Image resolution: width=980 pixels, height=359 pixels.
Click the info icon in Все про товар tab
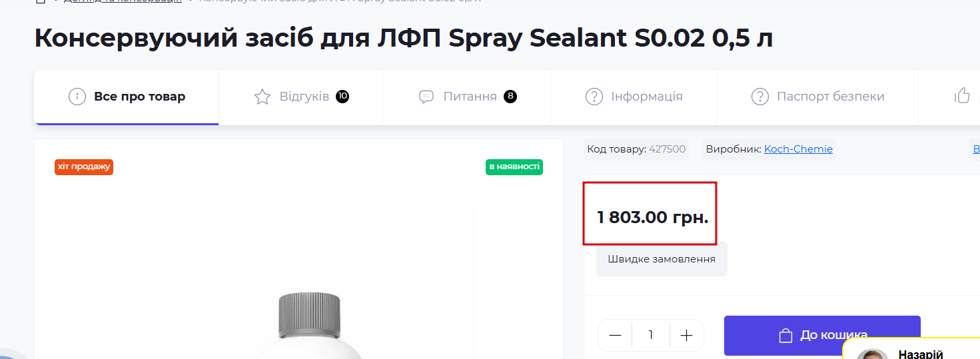77,97
